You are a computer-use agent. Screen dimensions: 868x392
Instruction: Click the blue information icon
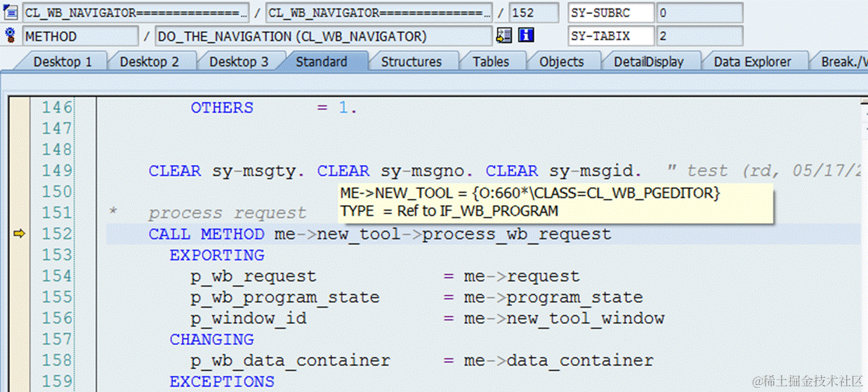click(x=527, y=36)
